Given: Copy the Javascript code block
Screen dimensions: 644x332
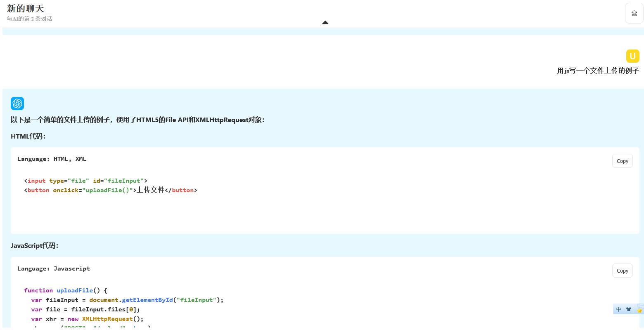Looking at the screenshot, I should [622, 271].
